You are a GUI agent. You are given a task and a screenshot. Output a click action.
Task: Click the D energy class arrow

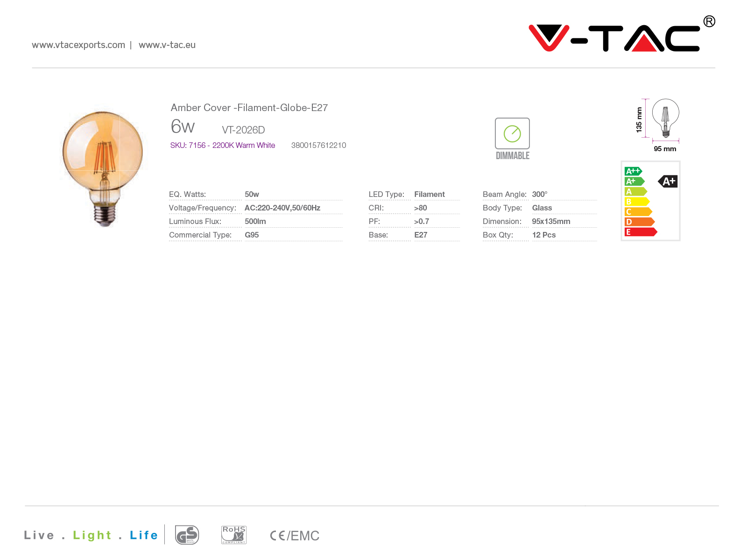(640, 222)
